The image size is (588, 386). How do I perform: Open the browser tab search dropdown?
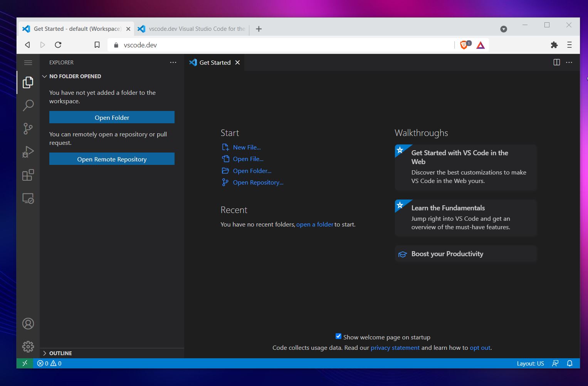(504, 29)
